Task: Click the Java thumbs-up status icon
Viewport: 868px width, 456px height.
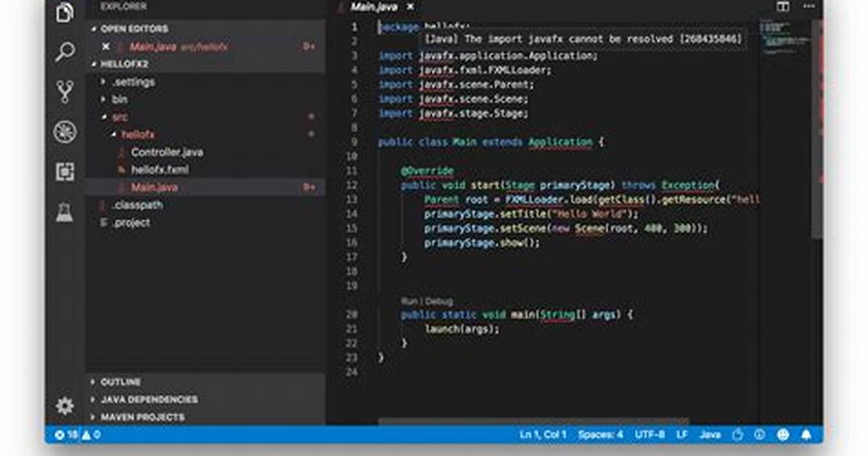Action: click(737, 435)
